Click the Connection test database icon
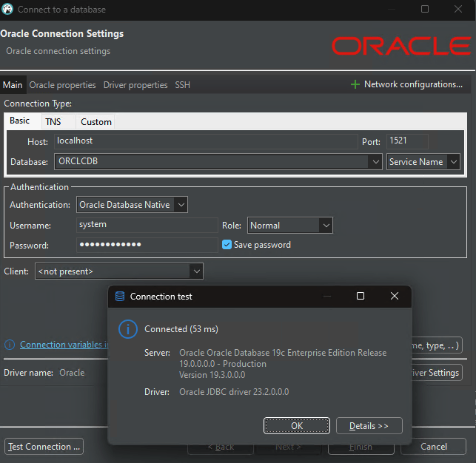The image size is (476, 463). [x=120, y=297]
